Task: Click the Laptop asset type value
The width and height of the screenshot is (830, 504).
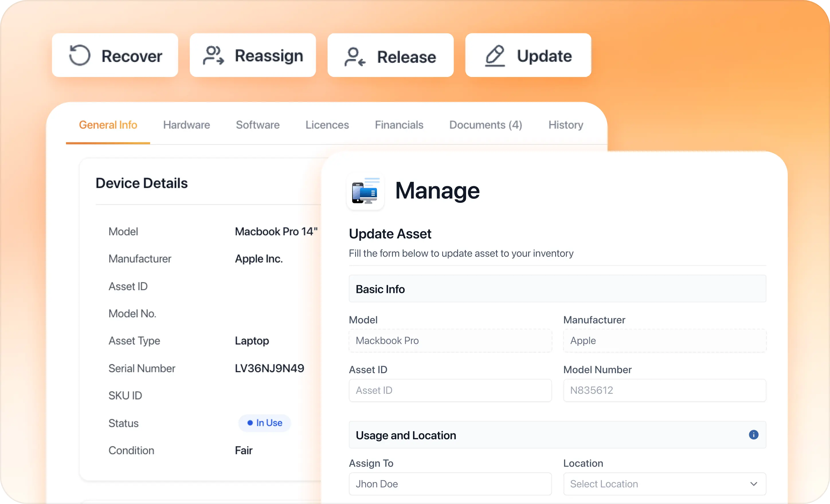Action: (x=252, y=341)
